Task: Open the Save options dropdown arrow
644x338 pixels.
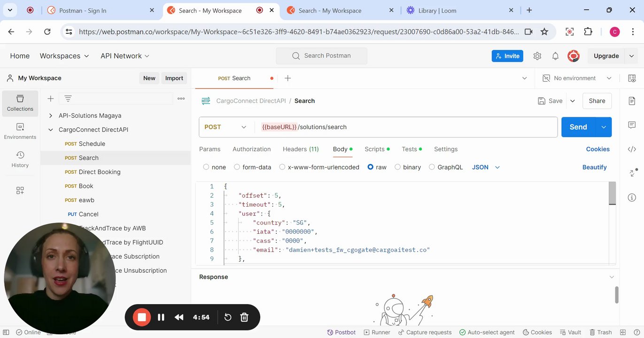Action: (x=573, y=101)
